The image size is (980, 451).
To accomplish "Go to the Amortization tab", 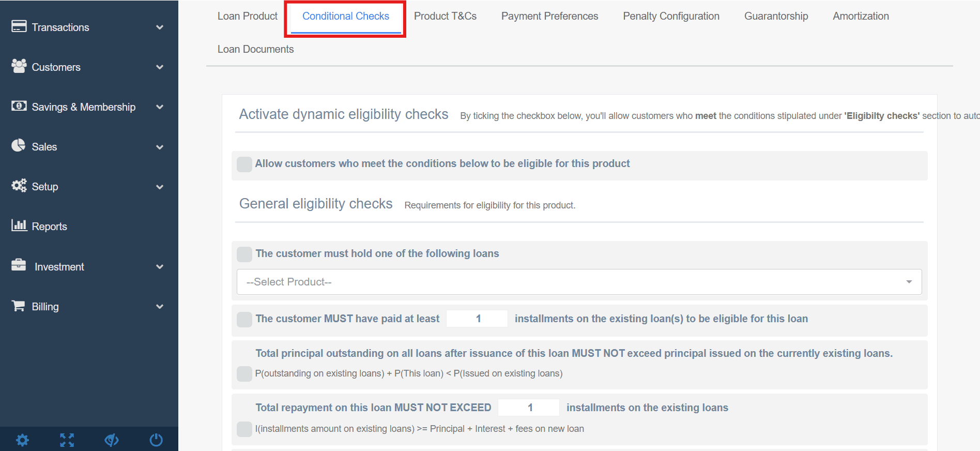I will click(x=861, y=16).
